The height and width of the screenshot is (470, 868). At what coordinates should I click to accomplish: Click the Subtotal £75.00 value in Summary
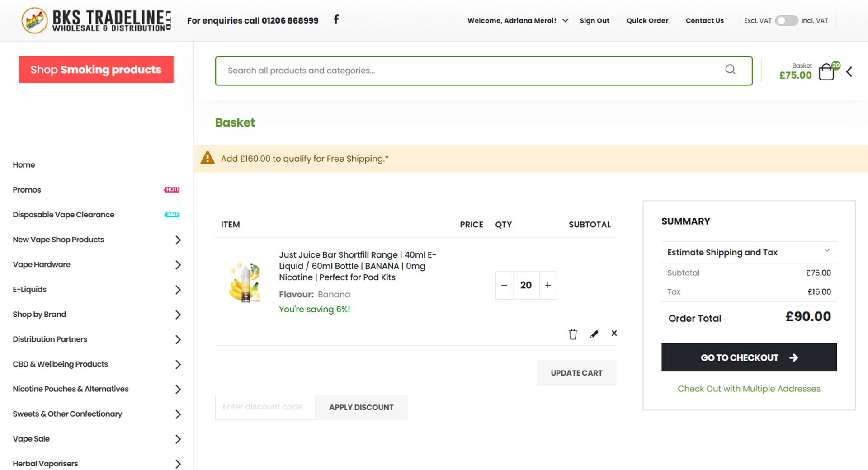819,273
